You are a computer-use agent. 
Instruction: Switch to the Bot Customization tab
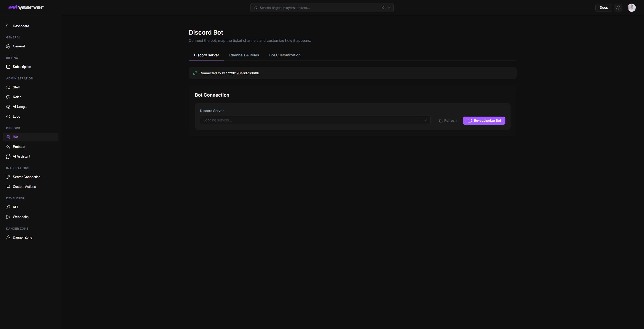(x=285, y=55)
